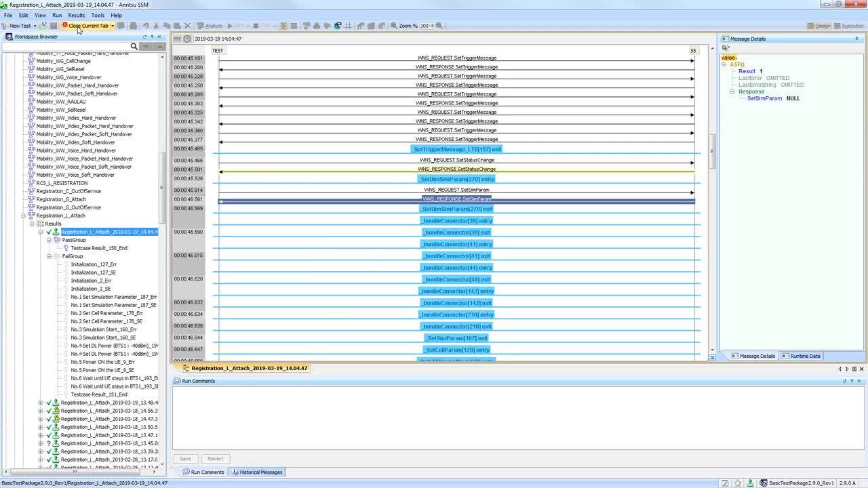The width and height of the screenshot is (868, 488).
Task: Switch to Execution perspective
Action: coord(848,26)
